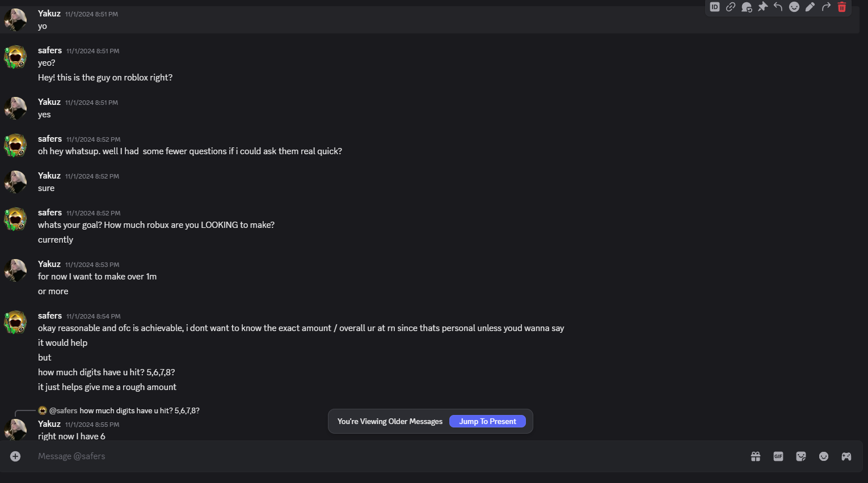The width and height of the screenshot is (868, 483).
Task: Open the sticker picker
Action: click(x=801, y=456)
